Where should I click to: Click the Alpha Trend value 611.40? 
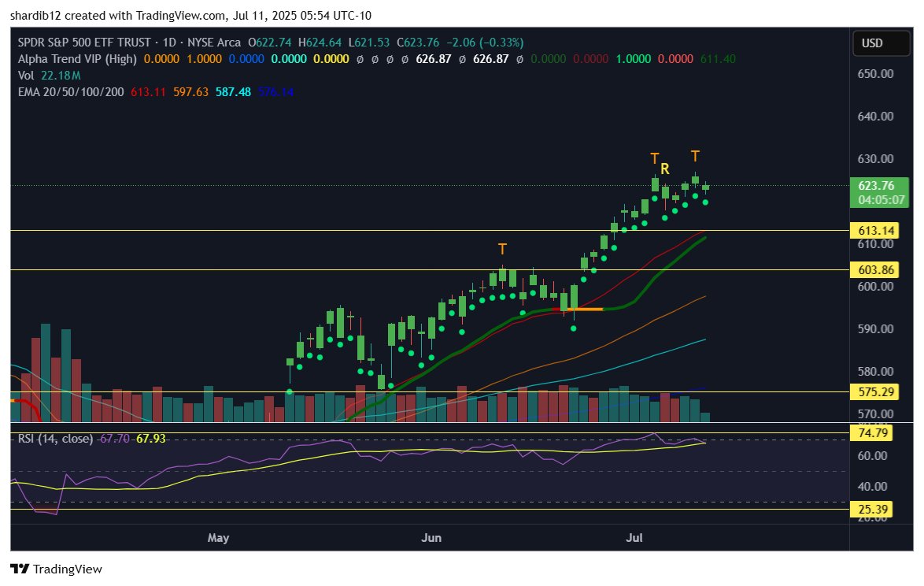click(x=718, y=59)
